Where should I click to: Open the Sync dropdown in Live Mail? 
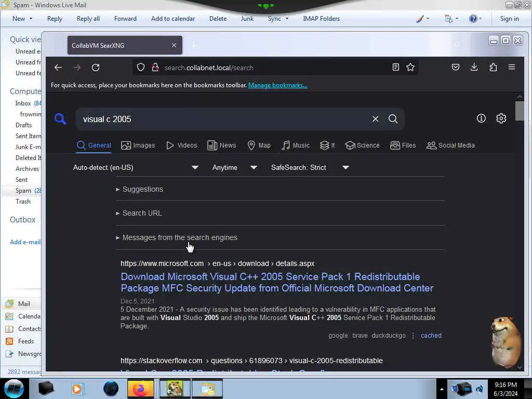278,19
